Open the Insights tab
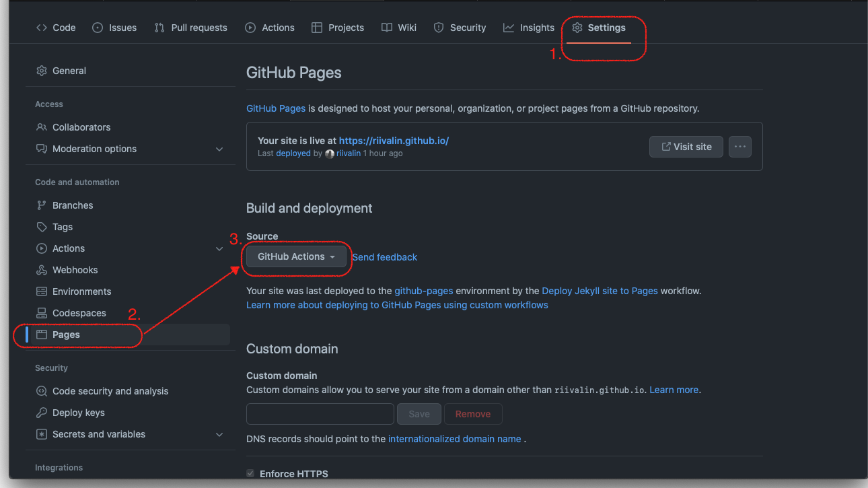Screen dimensions: 868x488 click(529, 28)
